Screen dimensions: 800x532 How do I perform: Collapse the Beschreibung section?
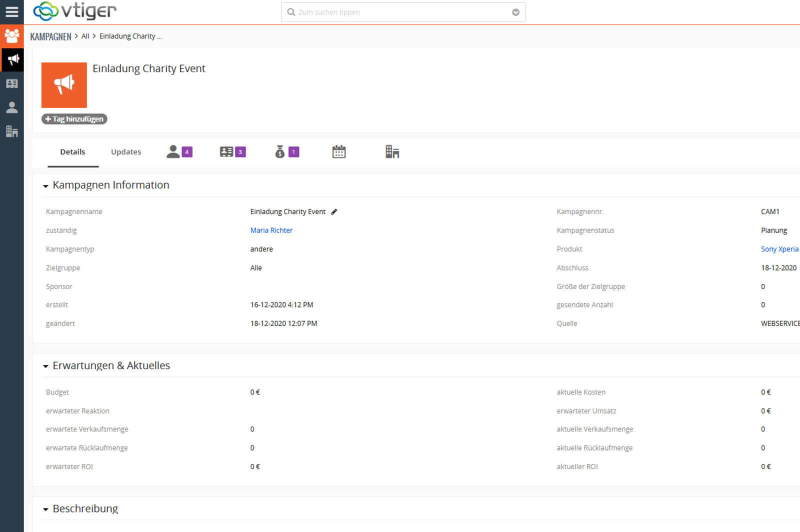coord(45,509)
